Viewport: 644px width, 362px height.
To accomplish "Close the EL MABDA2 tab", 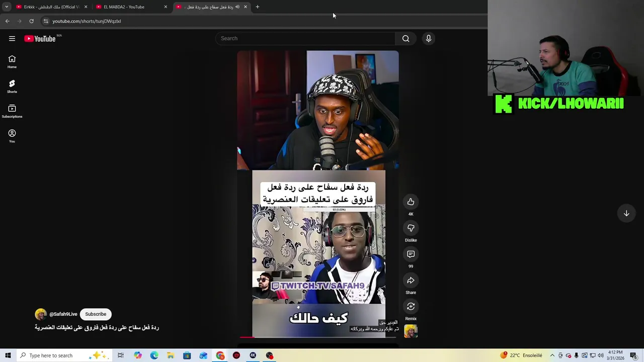I will (166, 7).
